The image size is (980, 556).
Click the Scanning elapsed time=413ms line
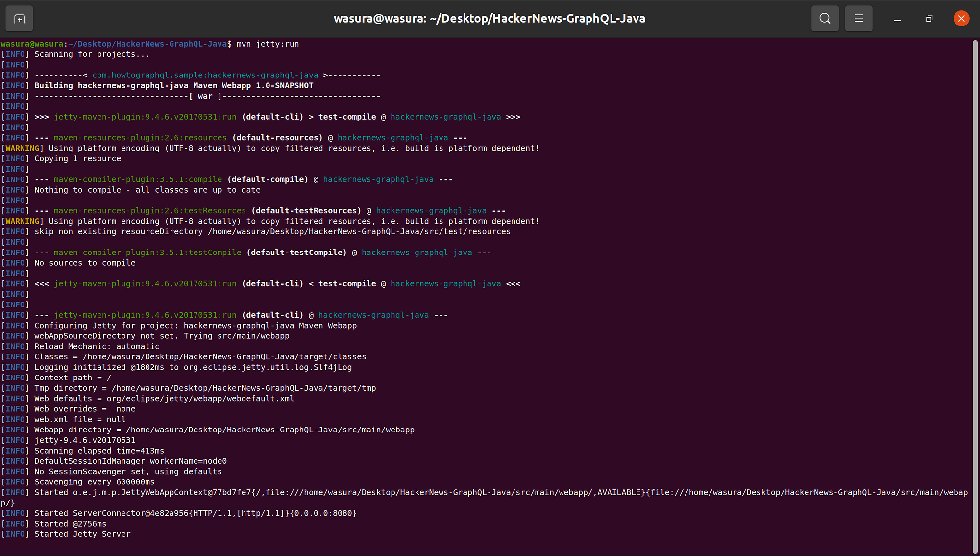(98, 451)
